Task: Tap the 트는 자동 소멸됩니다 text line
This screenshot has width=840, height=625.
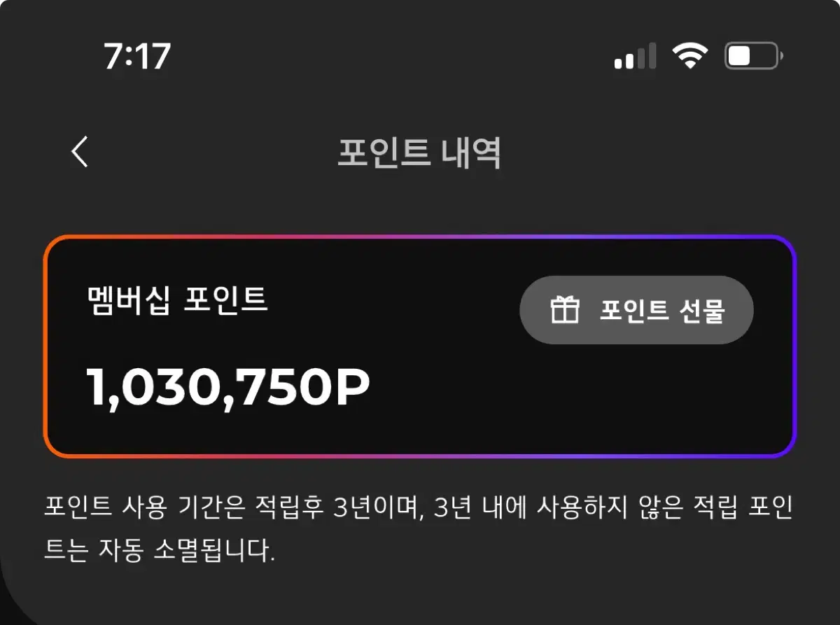Action: point(160,551)
